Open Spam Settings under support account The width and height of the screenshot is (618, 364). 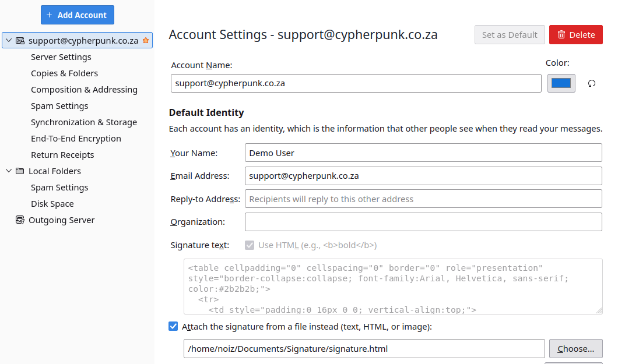59,106
